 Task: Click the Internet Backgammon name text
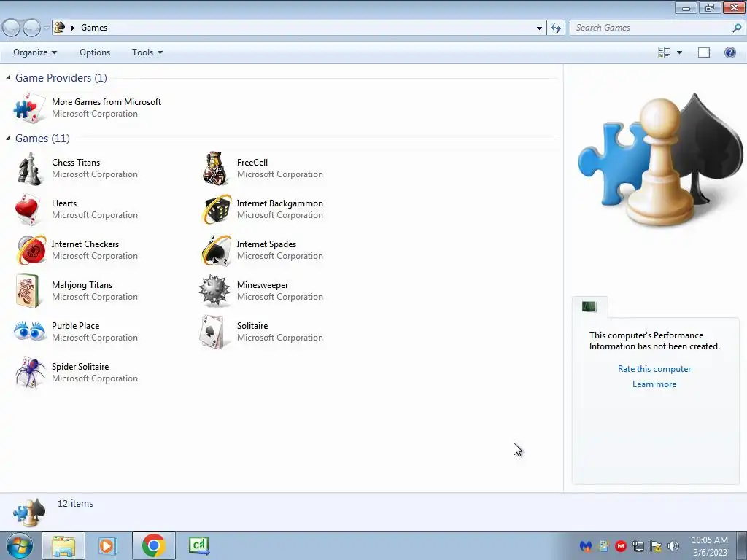pyautogui.click(x=279, y=203)
